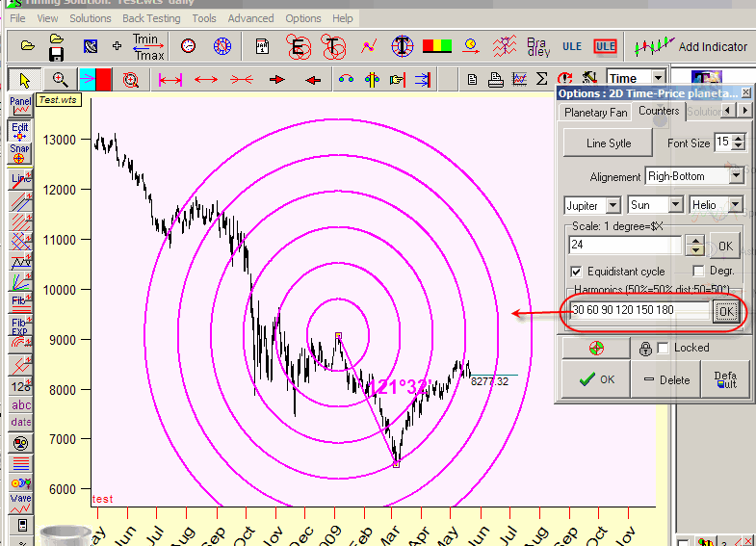This screenshot has width=756, height=546.
Task: Open the Helio zodiac dropdown
Action: pos(735,205)
